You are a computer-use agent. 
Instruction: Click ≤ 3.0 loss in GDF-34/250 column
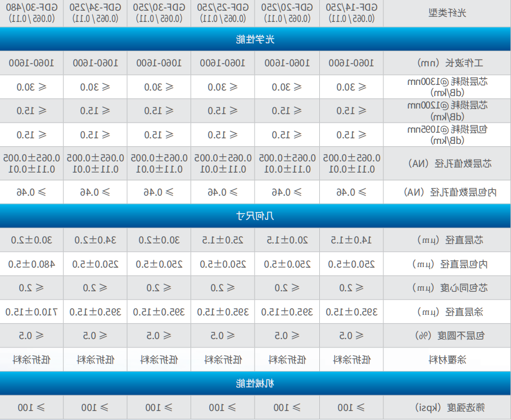(x=95, y=87)
